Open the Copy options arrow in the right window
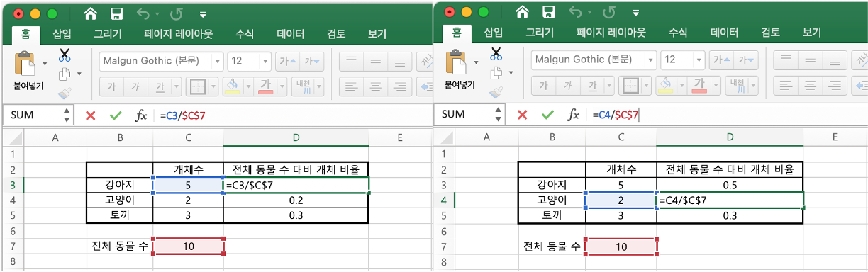This screenshot has height=272, width=868. pyautogui.click(x=510, y=72)
